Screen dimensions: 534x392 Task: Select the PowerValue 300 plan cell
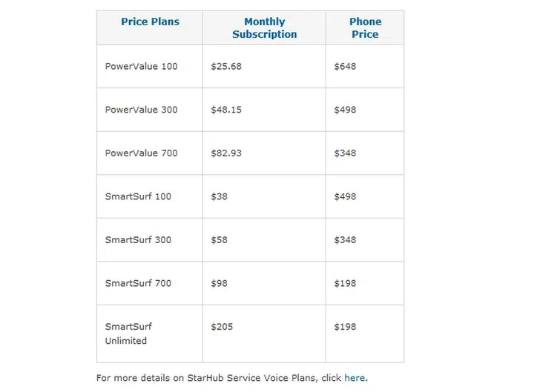[142, 110]
